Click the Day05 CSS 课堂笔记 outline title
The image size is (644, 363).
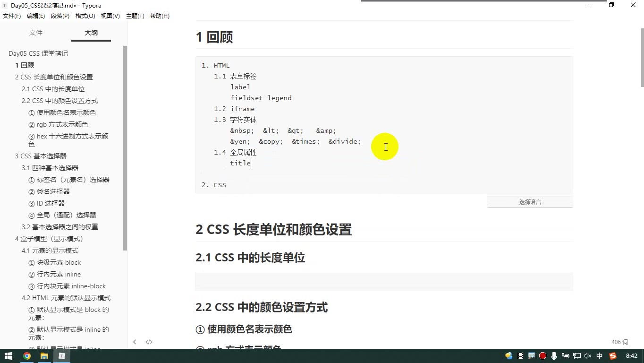pyautogui.click(x=38, y=53)
